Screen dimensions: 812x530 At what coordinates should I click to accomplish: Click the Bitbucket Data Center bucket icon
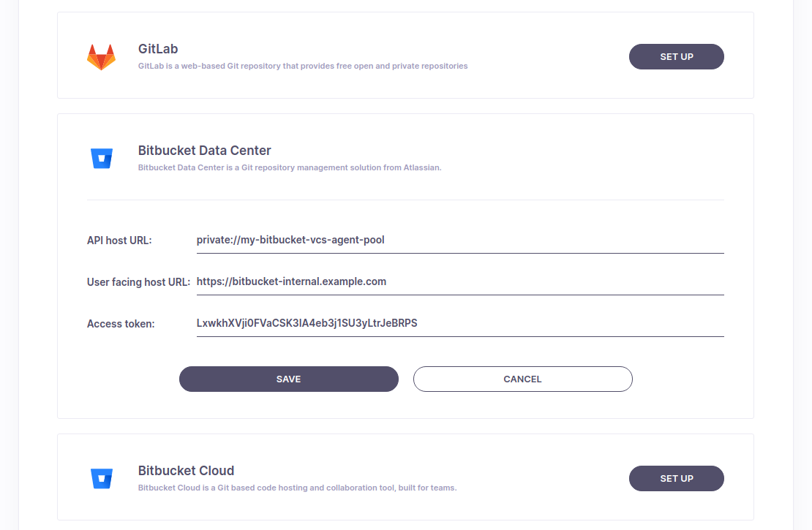pos(102,158)
